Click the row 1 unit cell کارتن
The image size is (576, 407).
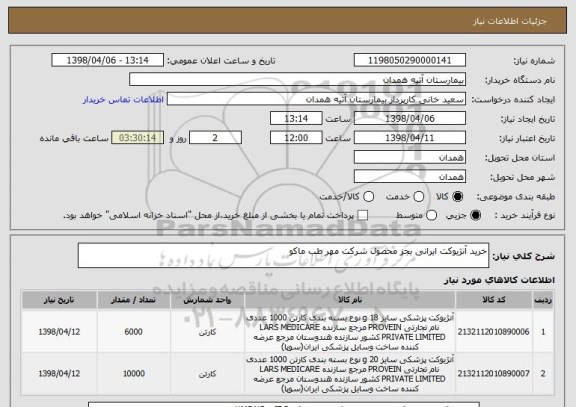pyautogui.click(x=207, y=332)
